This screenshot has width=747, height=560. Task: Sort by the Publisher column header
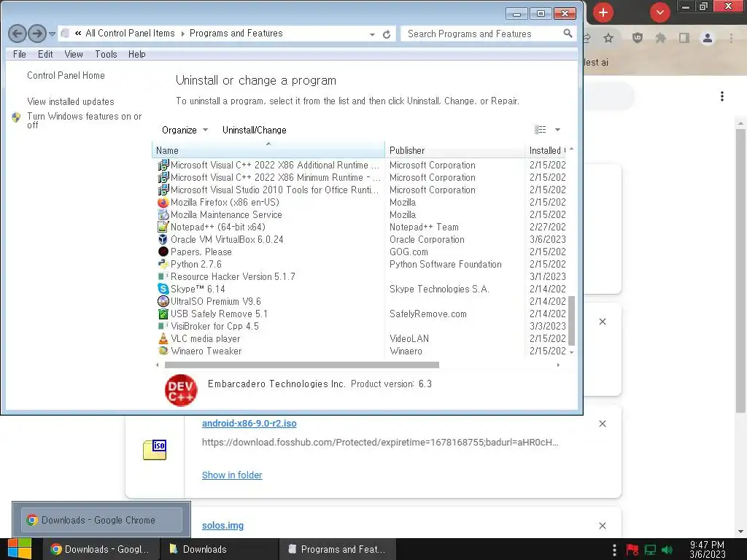point(454,150)
